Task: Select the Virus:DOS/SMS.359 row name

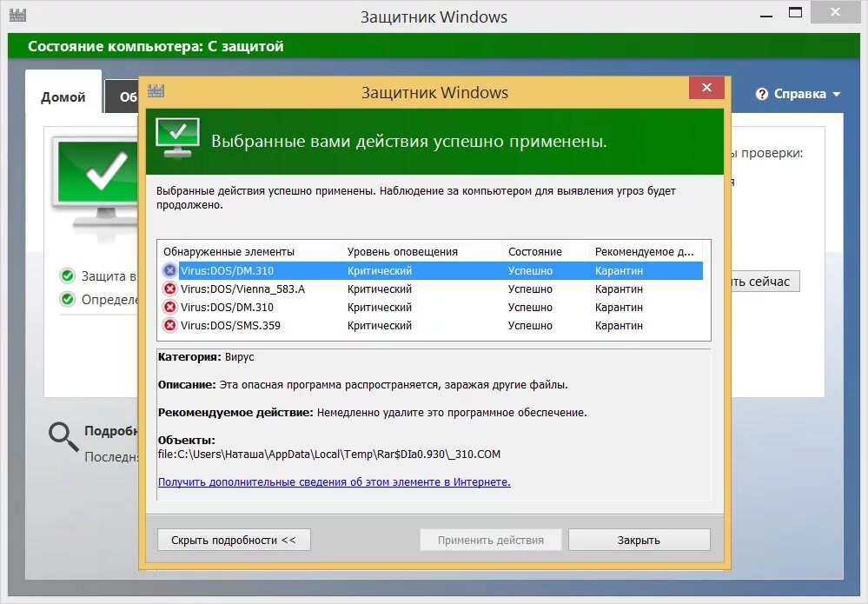Action: tap(230, 326)
